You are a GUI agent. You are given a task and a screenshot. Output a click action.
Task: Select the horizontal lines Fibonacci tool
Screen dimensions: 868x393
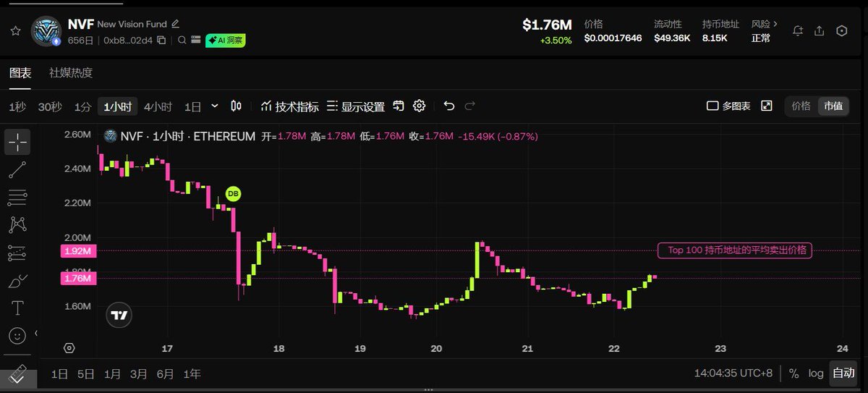pyautogui.click(x=17, y=198)
